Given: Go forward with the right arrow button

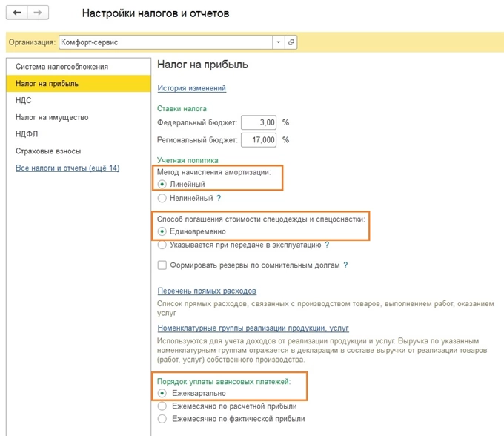Looking at the screenshot, I should (x=38, y=13).
